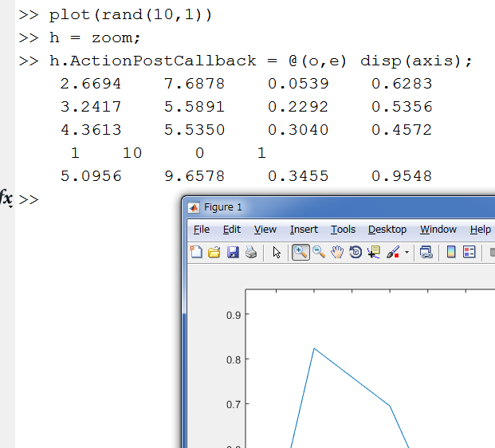Click the Brush data tool
The width and height of the screenshot is (495, 448).
[392, 253]
